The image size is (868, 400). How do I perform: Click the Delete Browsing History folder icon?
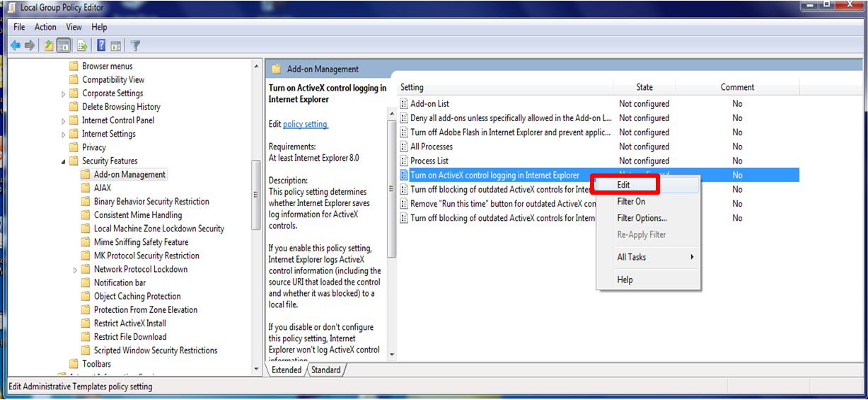coord(74,106)
